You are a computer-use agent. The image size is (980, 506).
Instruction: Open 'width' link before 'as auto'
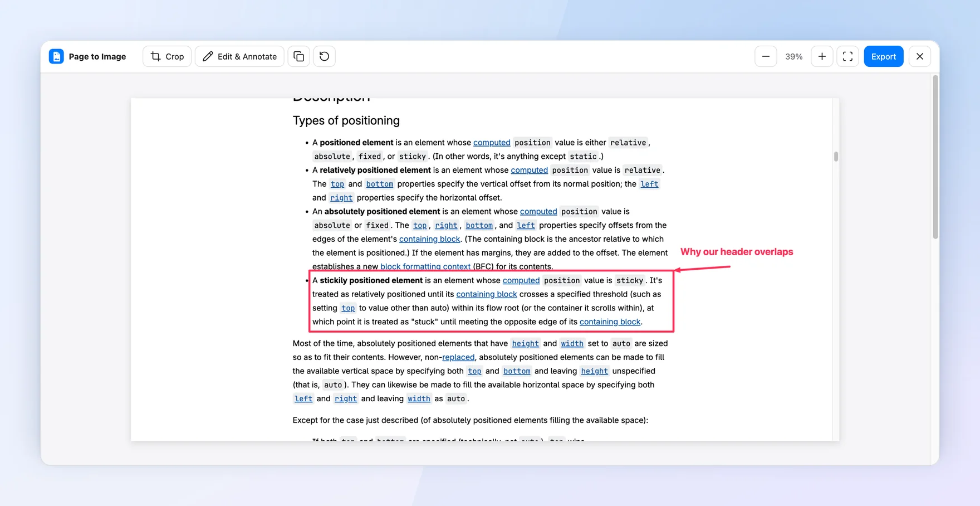coord(419,398)
